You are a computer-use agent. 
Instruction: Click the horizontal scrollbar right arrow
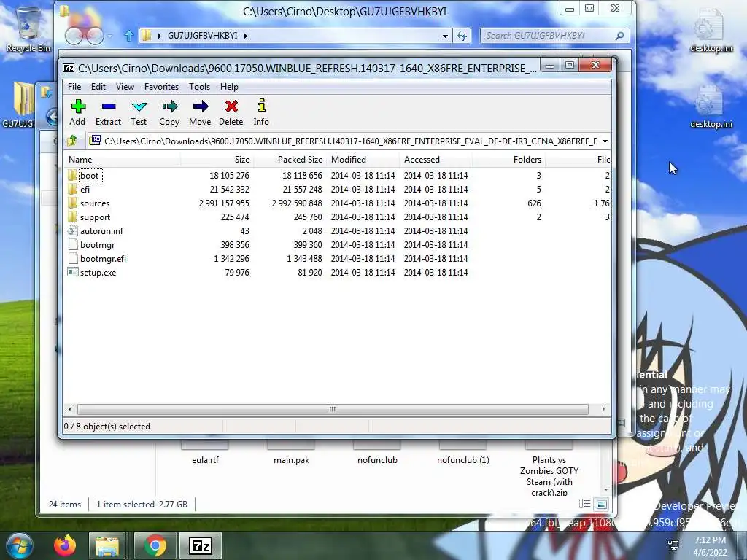point(603,409)
